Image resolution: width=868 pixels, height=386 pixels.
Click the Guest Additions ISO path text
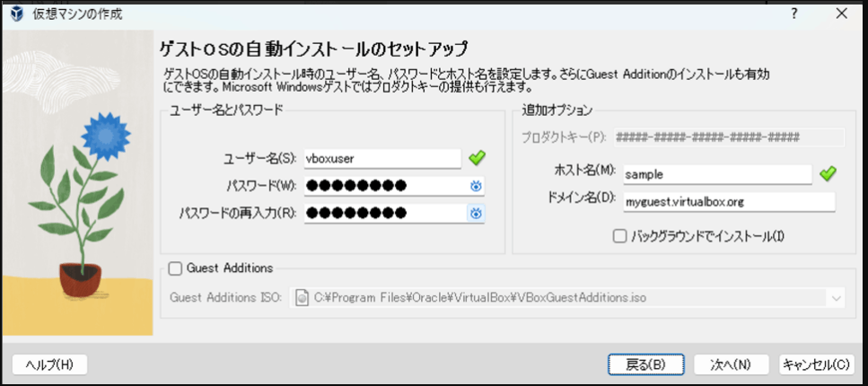(x=480, y=298)
